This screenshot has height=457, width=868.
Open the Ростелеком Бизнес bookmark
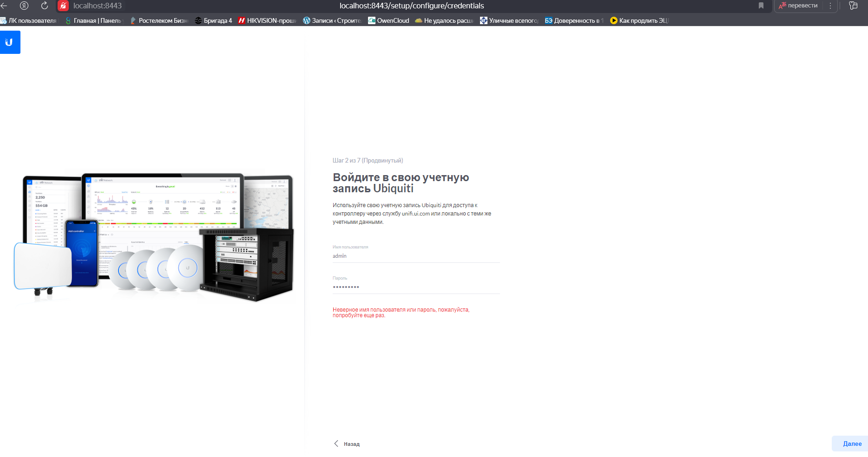pyautogui.click(x=159, y=20)
